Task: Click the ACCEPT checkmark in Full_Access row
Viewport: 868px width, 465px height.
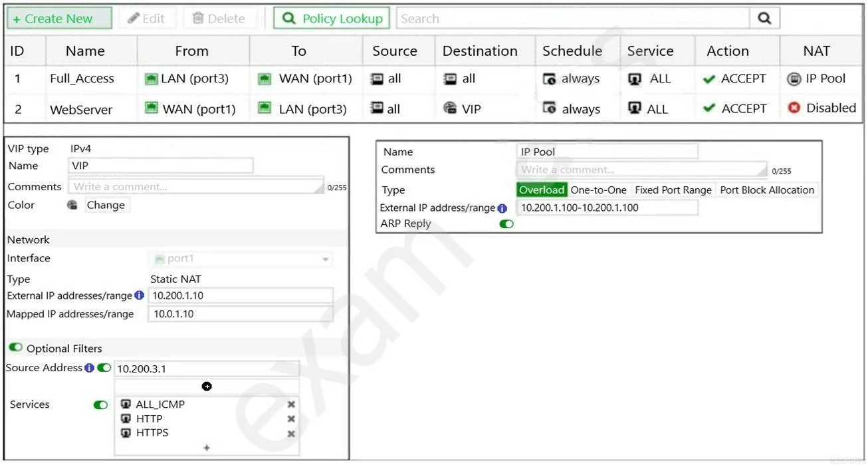Action: click(x=708, y=79)
